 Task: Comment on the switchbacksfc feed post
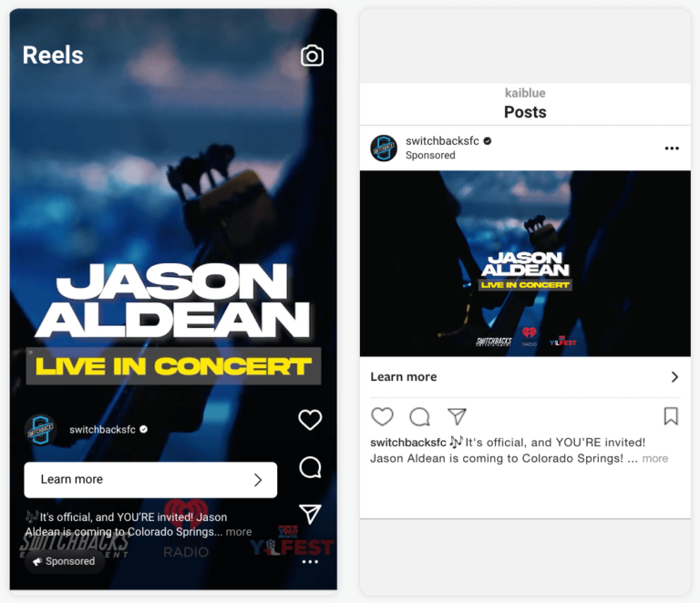pyautogui.click(x=419, y=417)
